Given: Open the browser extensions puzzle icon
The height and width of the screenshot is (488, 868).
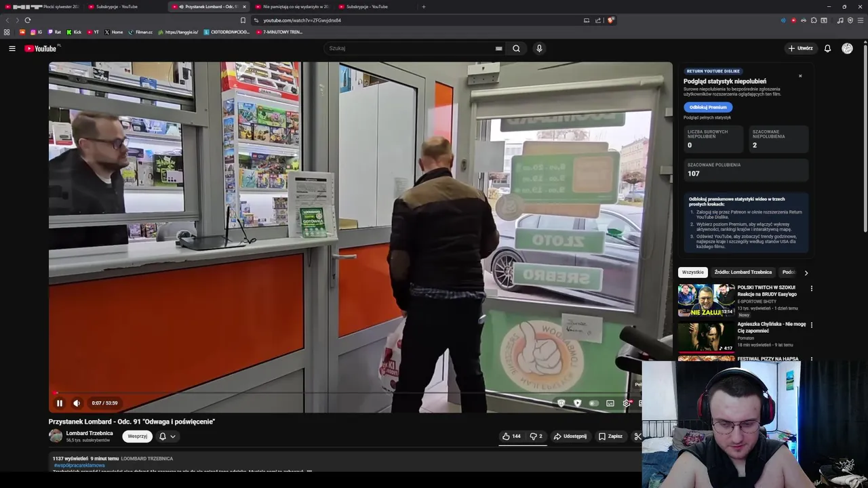Looking at the screenshot, I should click(814, 20).
